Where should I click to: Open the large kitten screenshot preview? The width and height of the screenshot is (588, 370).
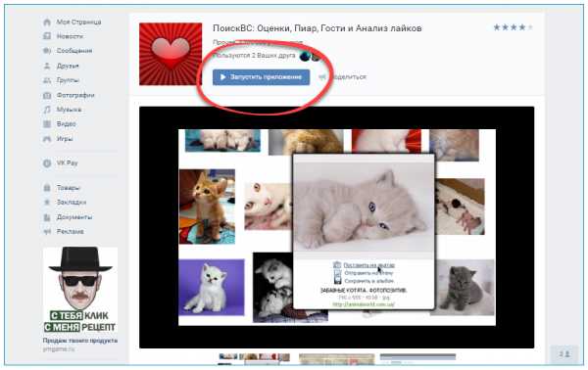(336, 227)
